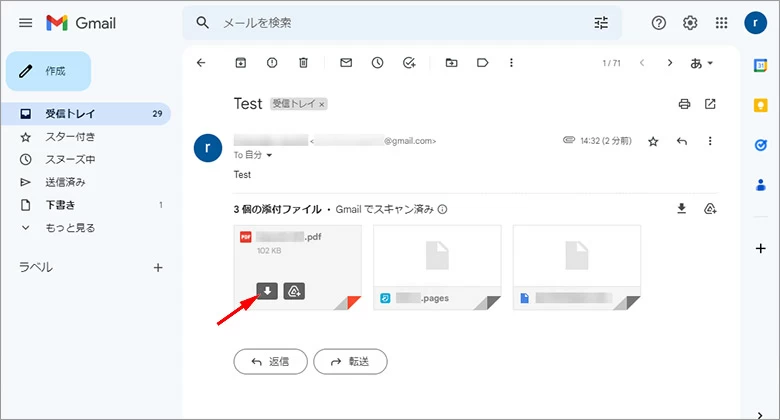Mark message as unread via envelope icon
The image size is (780, 420).
pos(346,63)
